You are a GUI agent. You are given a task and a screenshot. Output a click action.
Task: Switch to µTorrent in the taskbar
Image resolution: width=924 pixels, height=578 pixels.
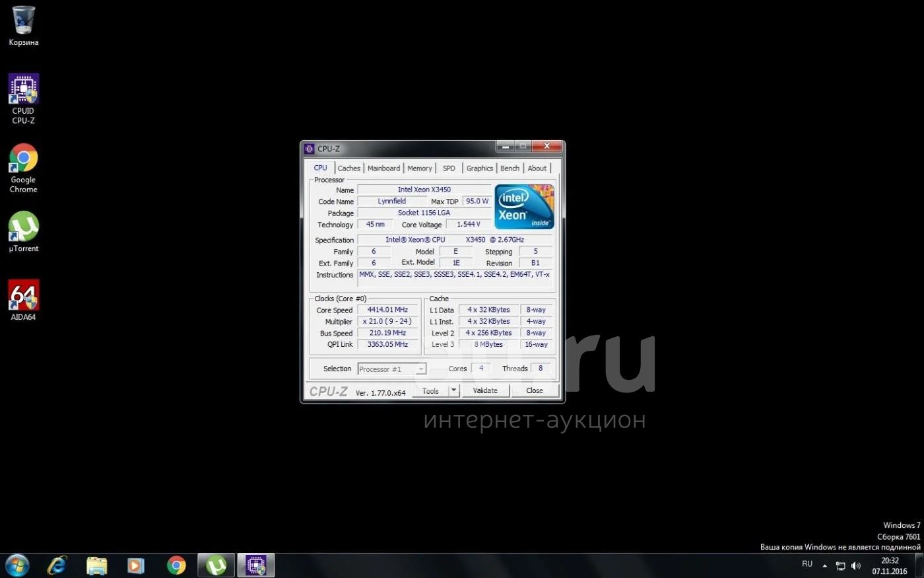(216, 565)
